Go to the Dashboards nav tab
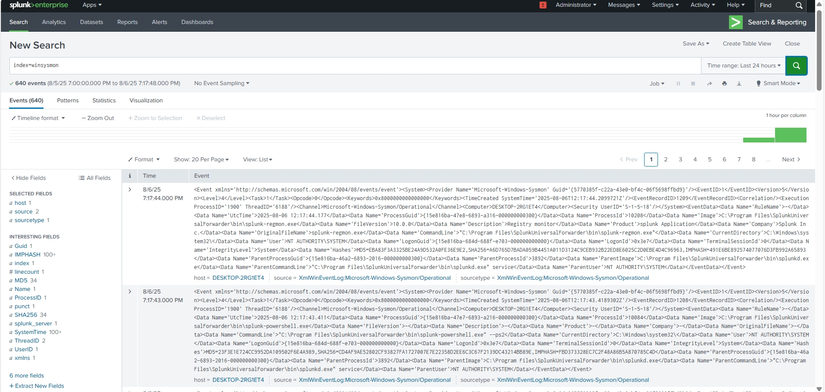This screenshot has width=825, height=392. pos(197,23)
